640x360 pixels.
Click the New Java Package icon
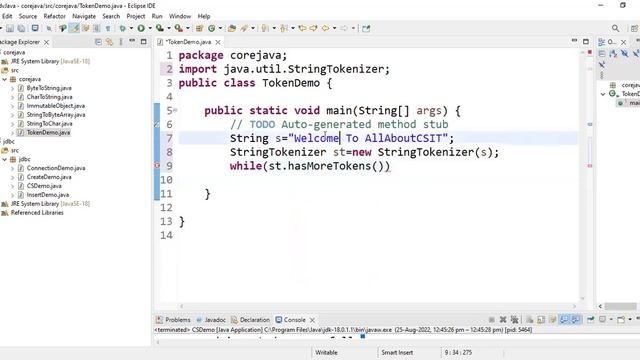point(200,28)
